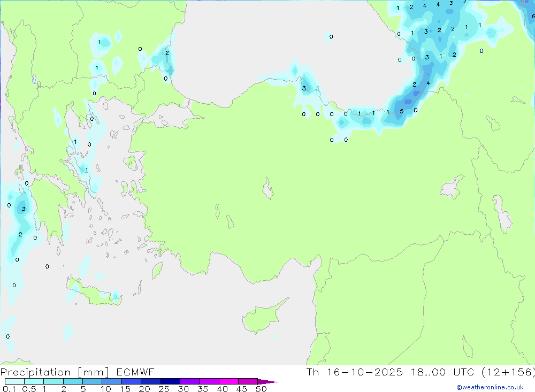
Task: Select the 2–5 mm legend color box
Action: point(73,381)
